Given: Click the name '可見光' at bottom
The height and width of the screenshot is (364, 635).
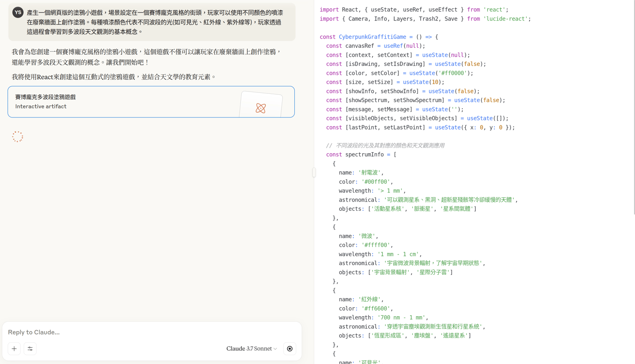Looking at the screenshot, I should point(370,362).
